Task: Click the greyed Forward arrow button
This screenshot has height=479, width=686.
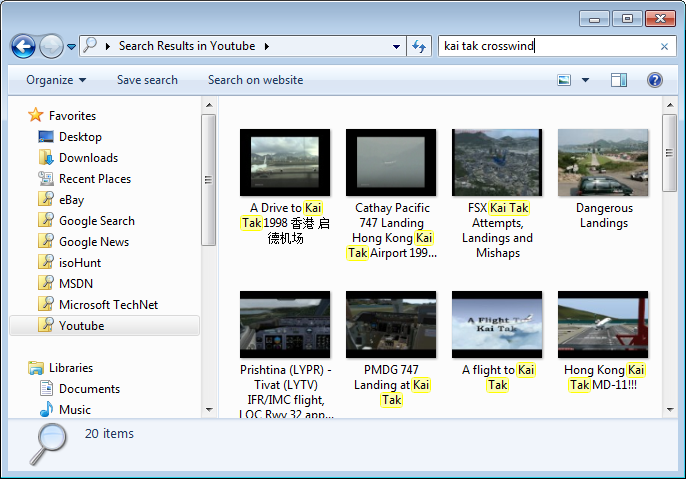Action: coord(51,46)
